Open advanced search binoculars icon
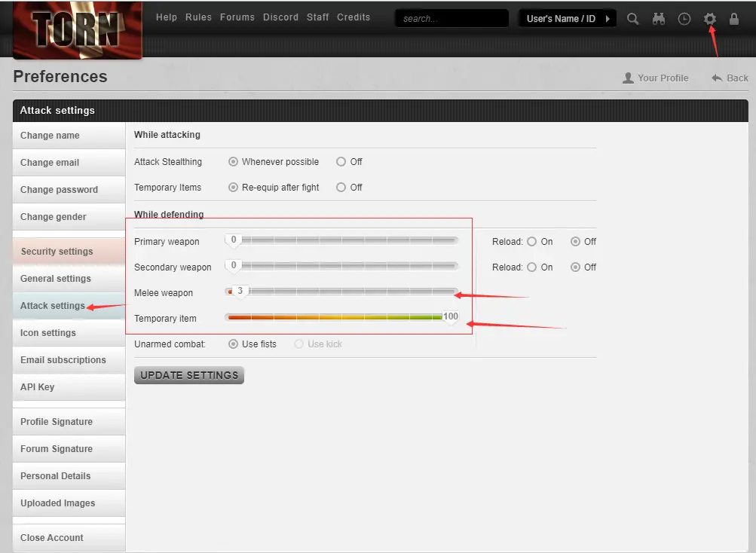 coord(659,19)
